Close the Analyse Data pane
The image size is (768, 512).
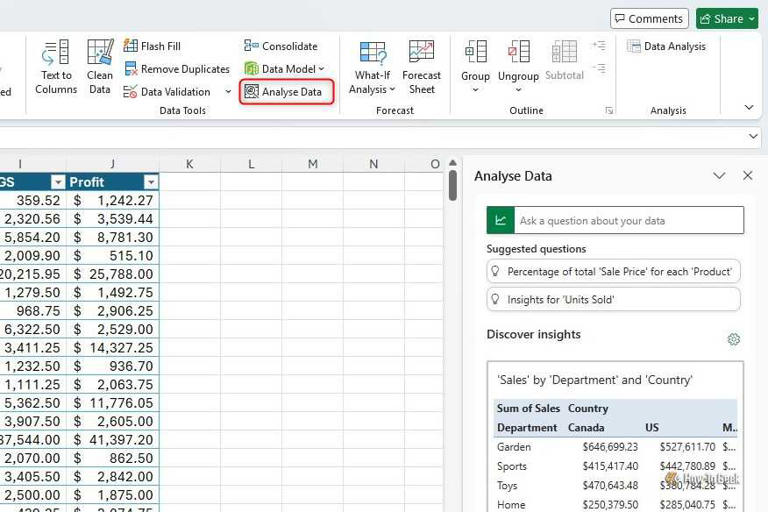pos(747,175)
